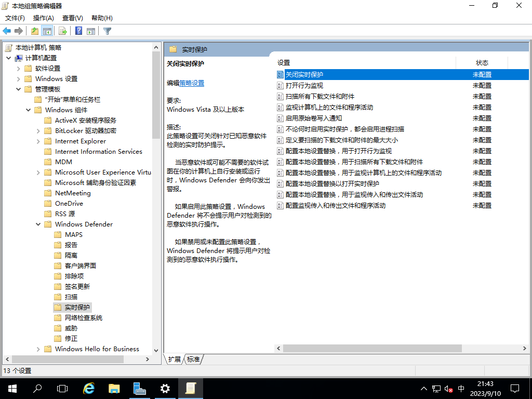Expand the Windows 设置 tree node
532x399 pixels.
(x=19, y=79)
